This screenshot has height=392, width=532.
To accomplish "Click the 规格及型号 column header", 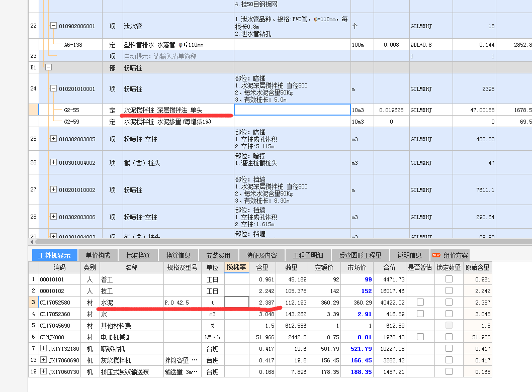I will [183, 267].
